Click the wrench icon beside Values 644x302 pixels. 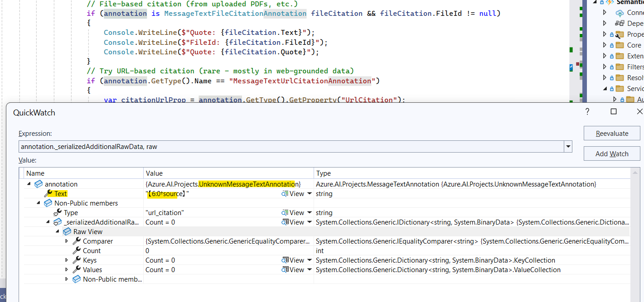[77, 269]
